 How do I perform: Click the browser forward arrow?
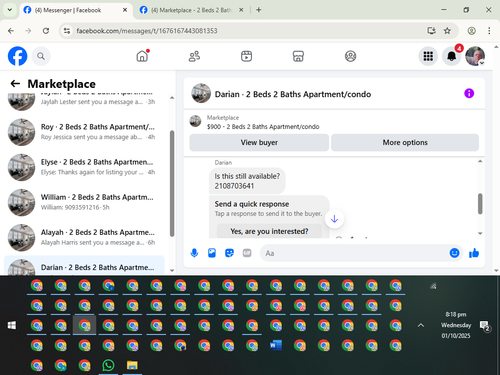(28, 31)
